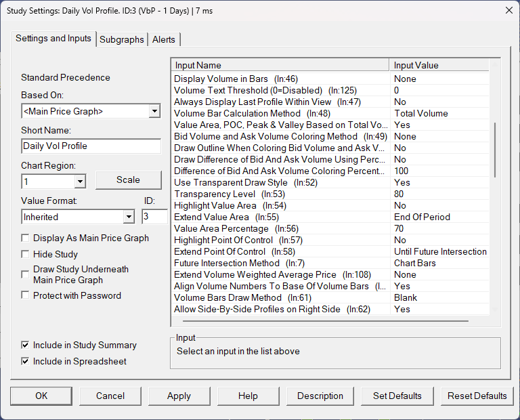This screenshot has width=520, height=420.
Task: Select Align Volume Numbers To Base row
Action: 330,287
